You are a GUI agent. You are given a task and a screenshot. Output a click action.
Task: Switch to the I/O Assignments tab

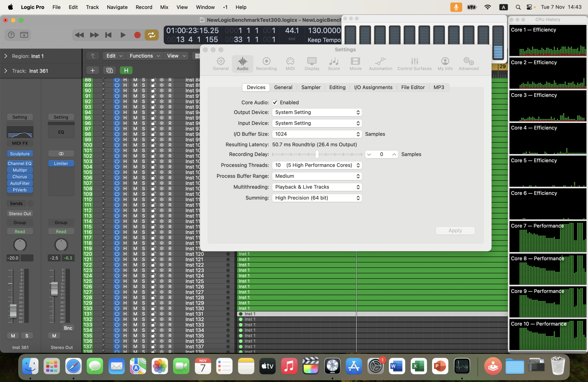[373, 87]
